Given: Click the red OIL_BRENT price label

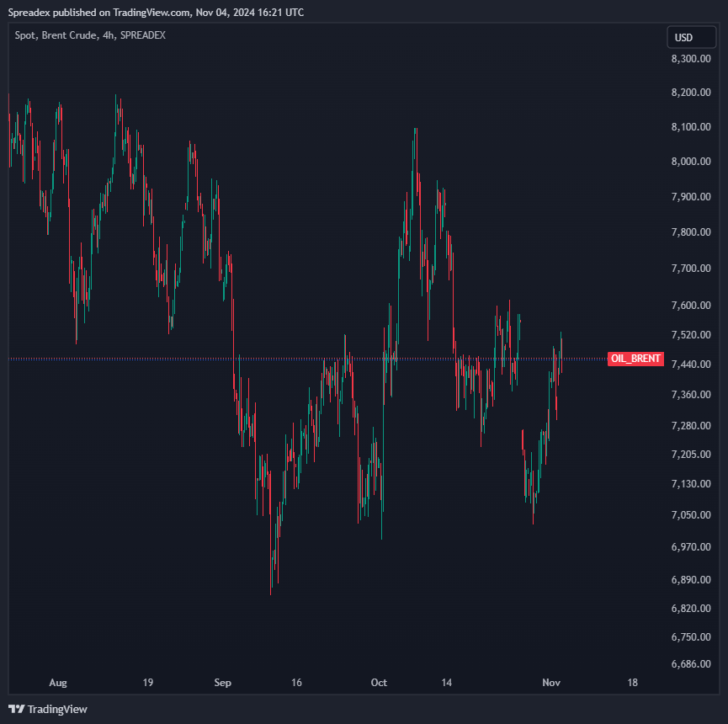Looking at the screenshot, I should pyautogui.click(x=635, y=359).
